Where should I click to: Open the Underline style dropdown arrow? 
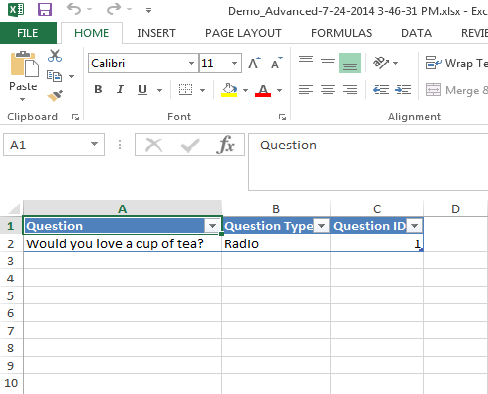[159, 90]
